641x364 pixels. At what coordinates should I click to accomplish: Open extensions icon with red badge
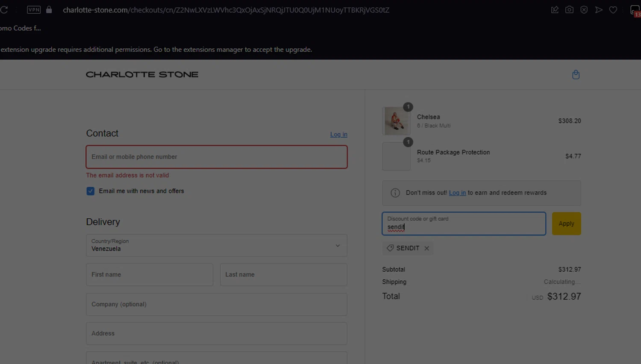pyautogui.click(x=635, y=11)
